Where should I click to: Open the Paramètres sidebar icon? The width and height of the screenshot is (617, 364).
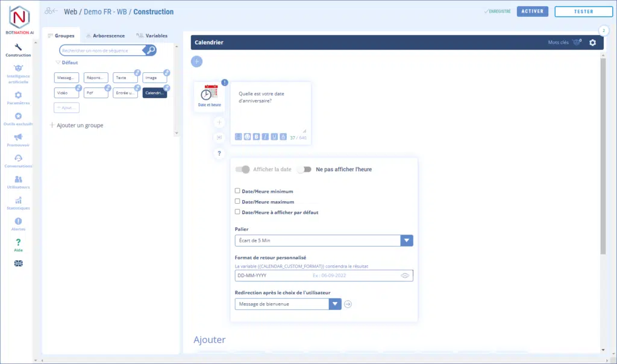click(18, 98)
